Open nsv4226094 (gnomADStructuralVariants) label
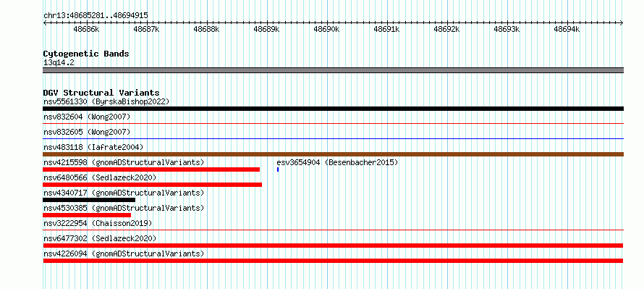The image size is (644, 289). coord(124,254)
